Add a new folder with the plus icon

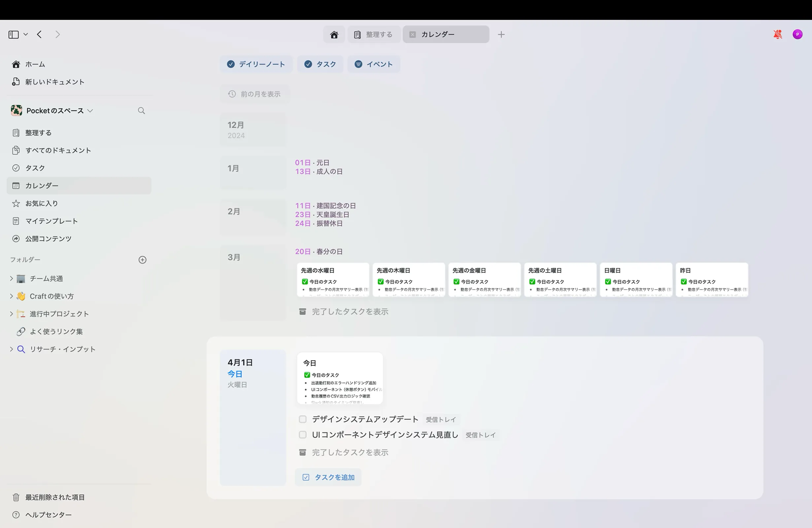pyautogui.click(x=143, y=260)
